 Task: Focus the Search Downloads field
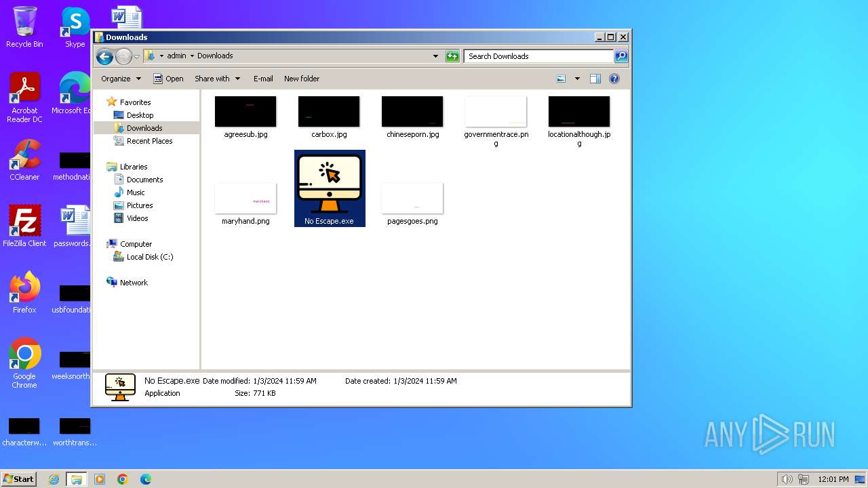539,56
